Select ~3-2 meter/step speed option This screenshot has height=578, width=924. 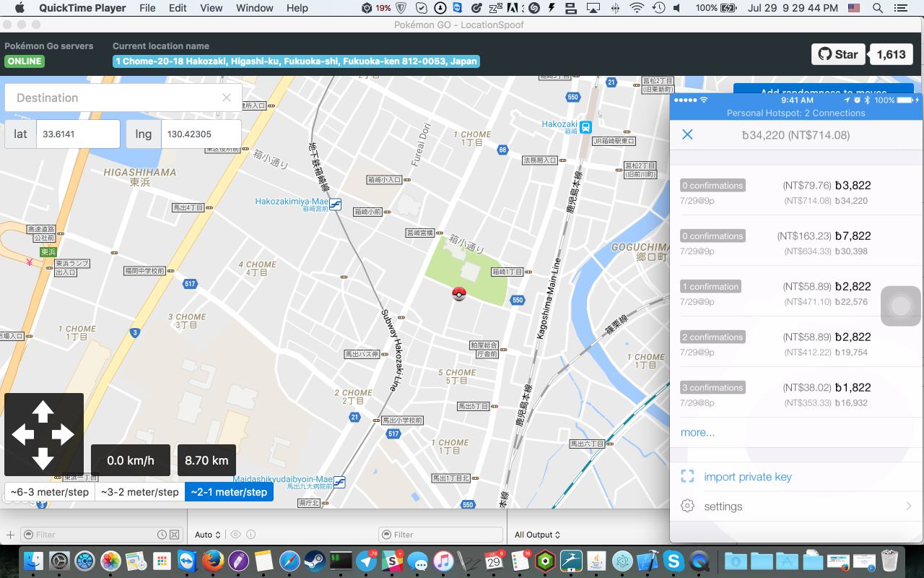click(x=139, y=492)
